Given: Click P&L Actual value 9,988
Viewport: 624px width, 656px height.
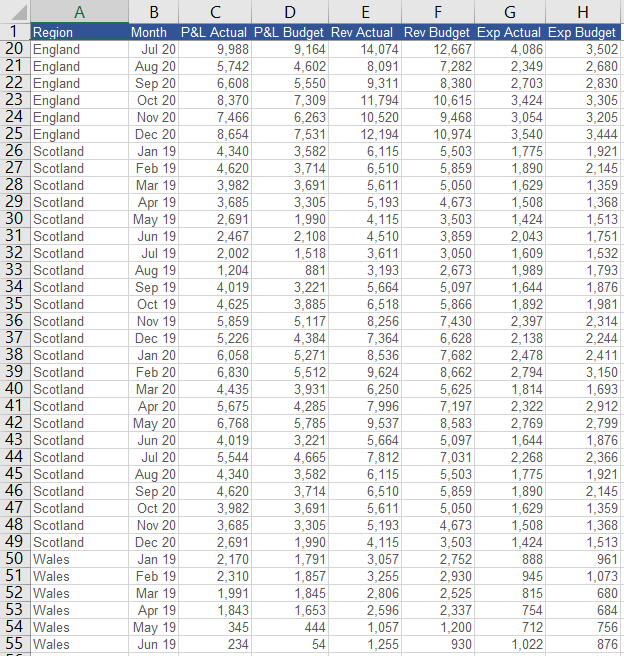Looking at the screenshot, I should [214, 49].
